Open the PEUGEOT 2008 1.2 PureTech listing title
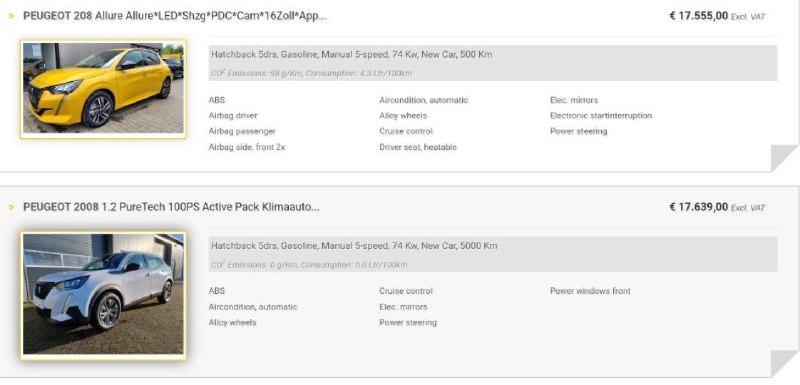The height and width of the screenshot is (385, 800). point(171,207)
